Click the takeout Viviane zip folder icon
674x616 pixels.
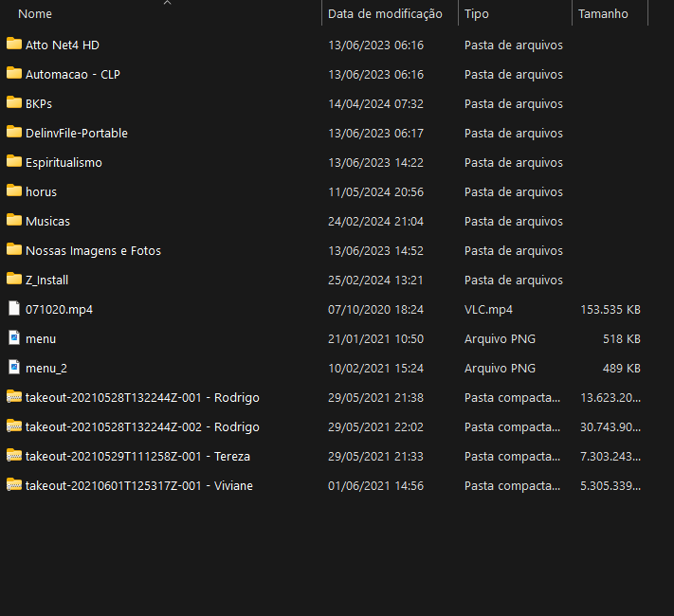[x=14, y=485]
